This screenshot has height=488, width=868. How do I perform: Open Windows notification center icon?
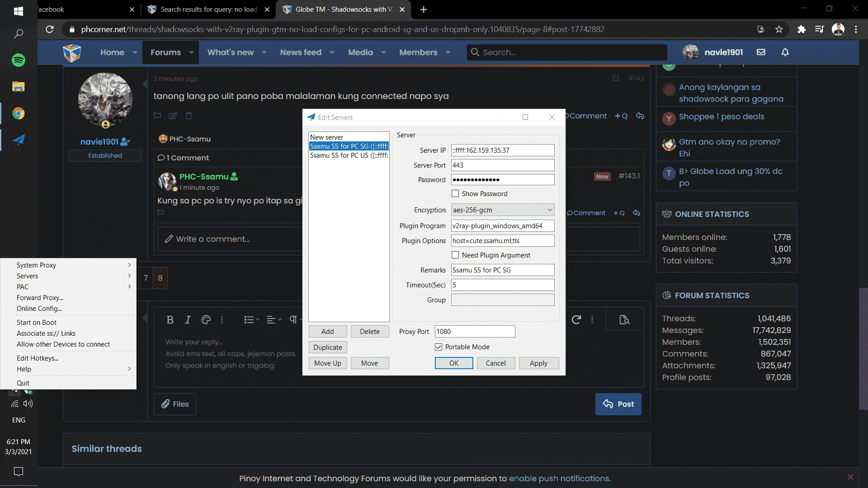[x=19, y=472]
